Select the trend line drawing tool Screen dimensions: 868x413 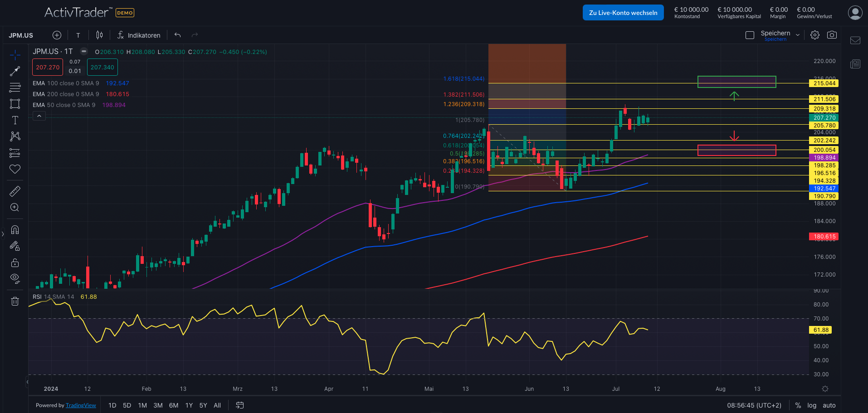click(15, 71)
